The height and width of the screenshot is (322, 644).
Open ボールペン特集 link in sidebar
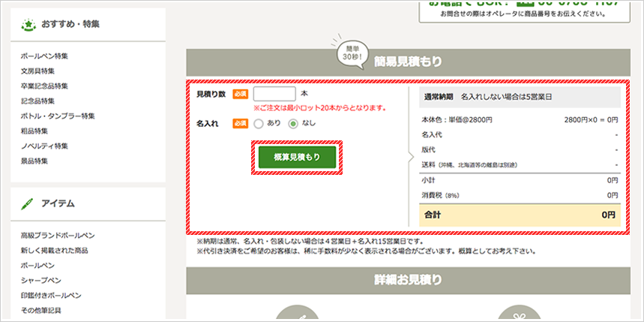[44, 56]
